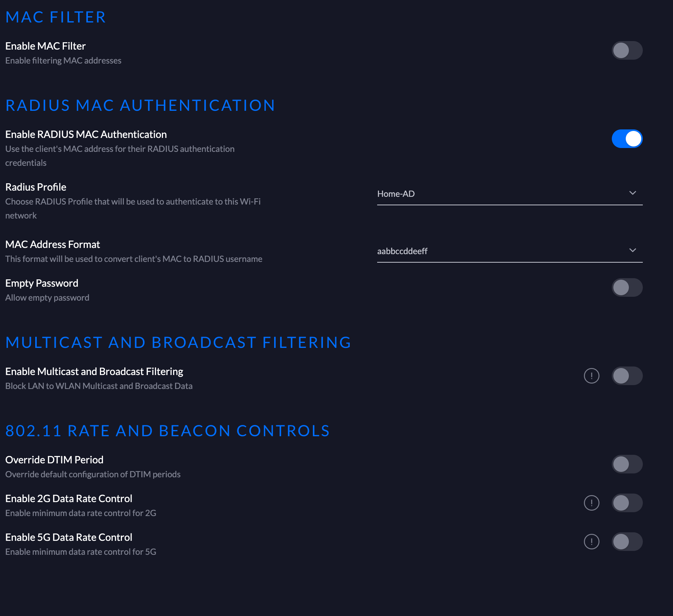
Task: Click the chevron arrow on MAC Address Format
Action: pyautogui.click(x=632, y=250)
